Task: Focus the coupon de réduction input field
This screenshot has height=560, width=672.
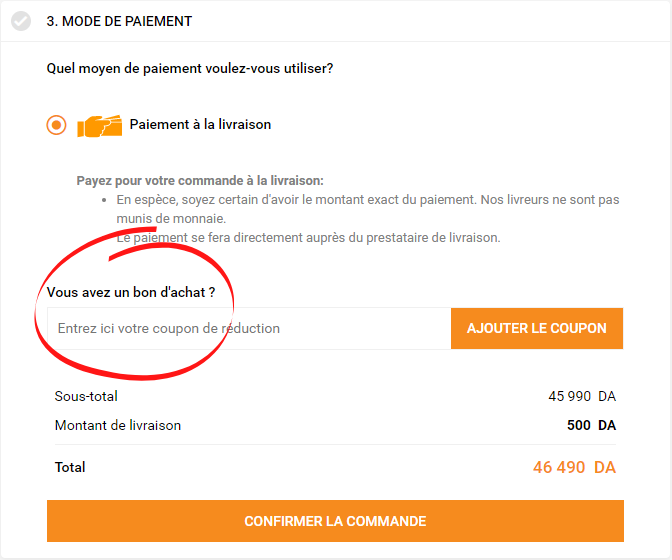Action: (x=250, y=329)
